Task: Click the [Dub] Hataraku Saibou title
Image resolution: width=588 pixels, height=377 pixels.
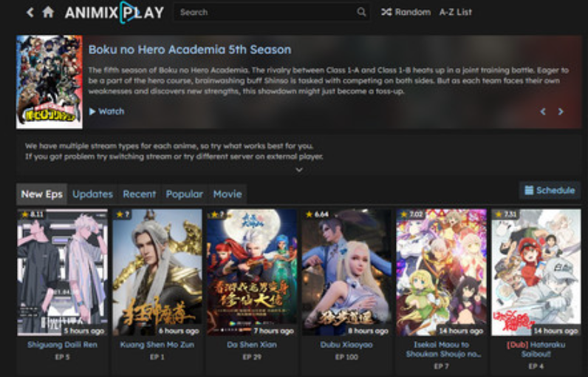Action: [x=536, y=349]
